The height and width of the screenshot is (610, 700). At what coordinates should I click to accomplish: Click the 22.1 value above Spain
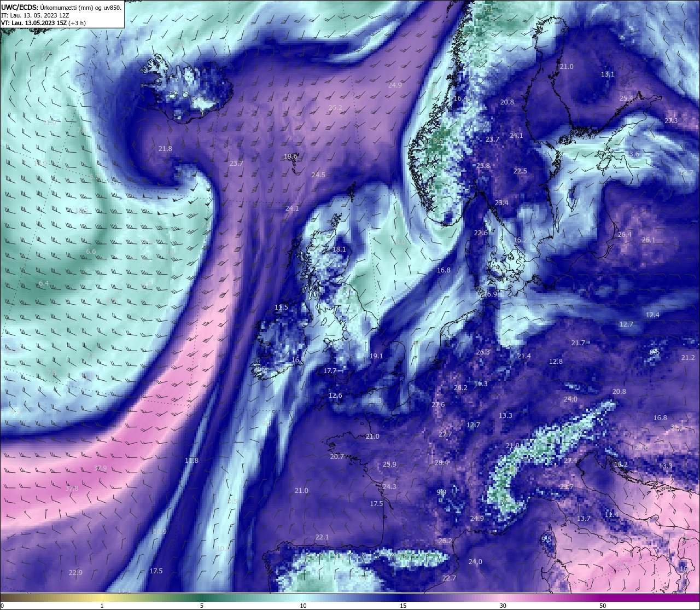click(x=322, y=537)
